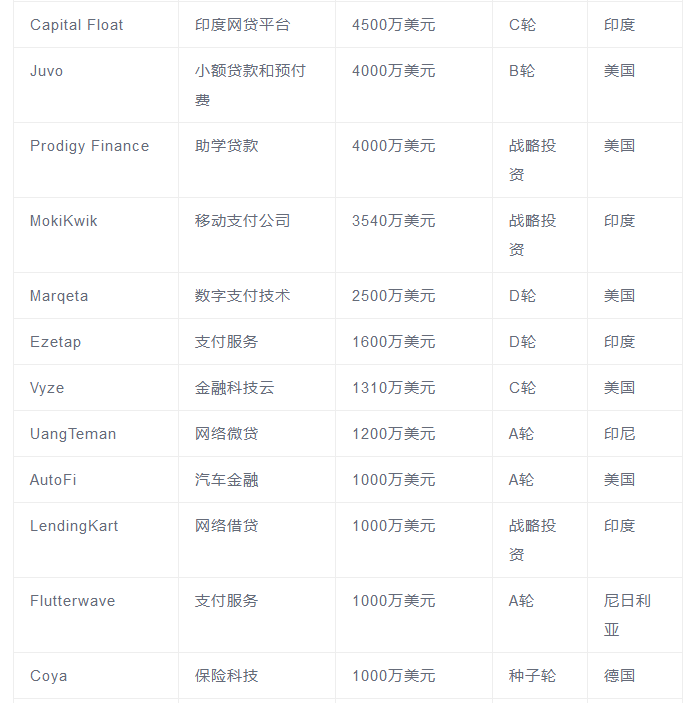Click the Marqeta company name
691x703 pixels.
[59, 296]
